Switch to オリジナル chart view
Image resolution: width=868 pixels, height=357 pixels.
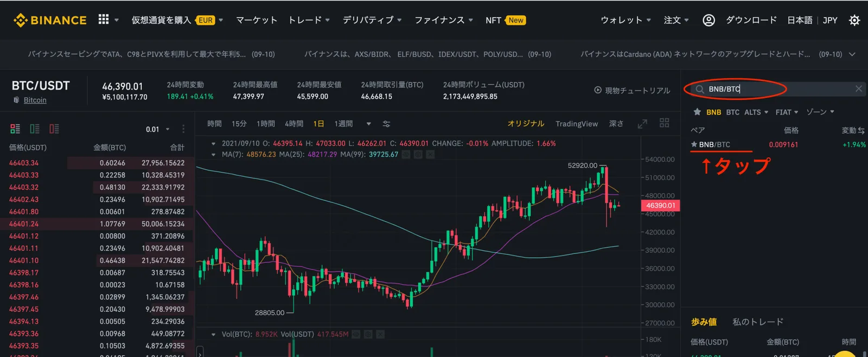(526, 124)
